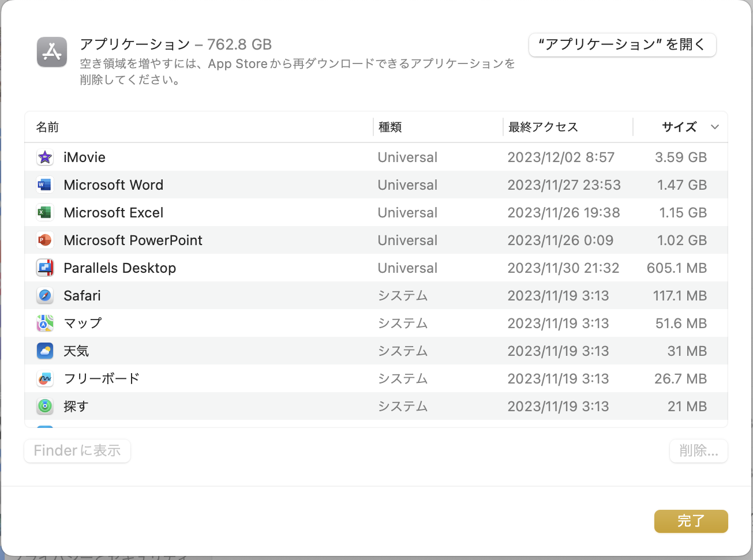Image resolution: width=753 pixels, height=560 pixels.
Task: Select the iMovie row name
Action: tap(84, 157)
